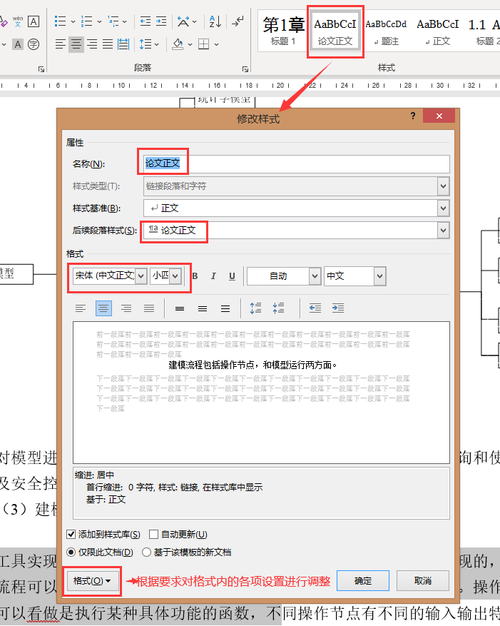Apply center alignment in dialog format row
This screenshot has height=626, width=500.
(103, 308)
